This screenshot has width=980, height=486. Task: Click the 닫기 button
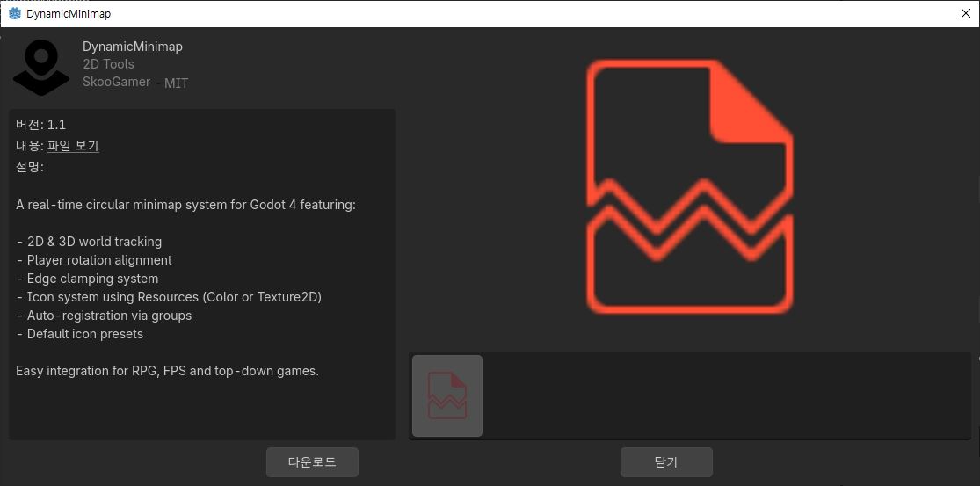[x=666, y=462]
